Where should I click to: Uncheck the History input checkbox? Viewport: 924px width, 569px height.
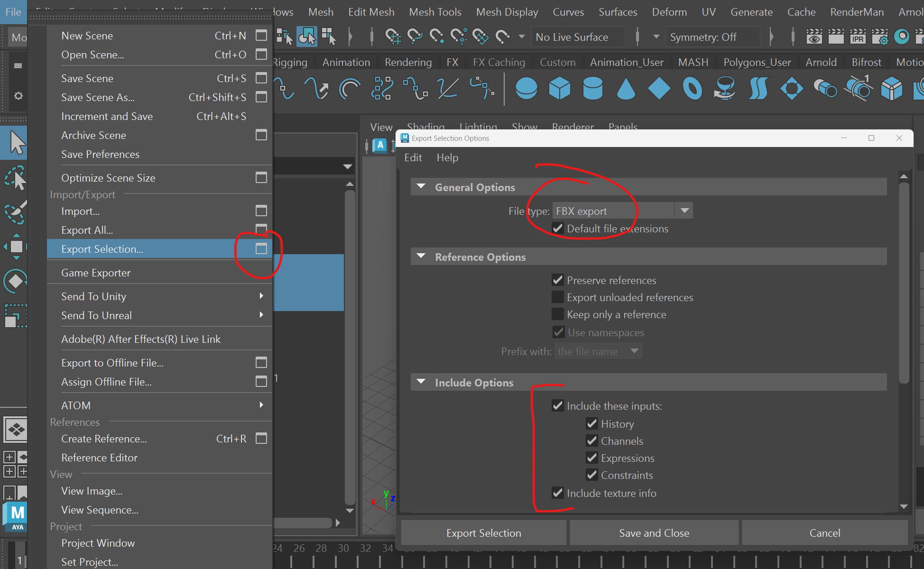click(592, 423)
